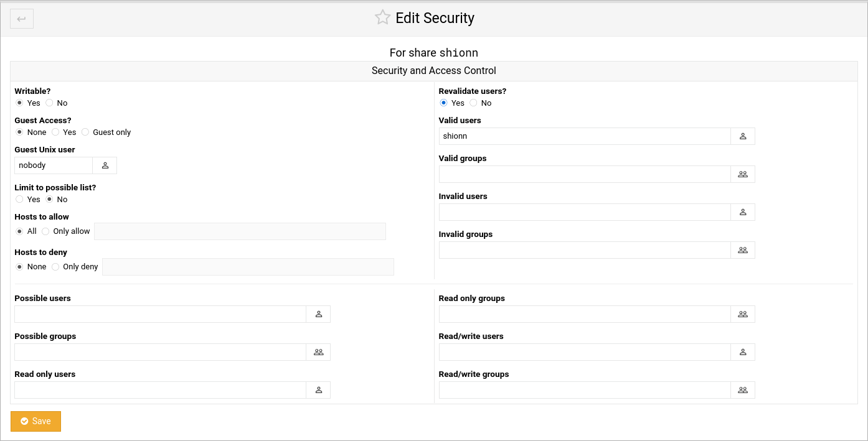The image size is (868, 441).
Task: Click the favorite star beside Edit Security
Action: pos(382,17)
